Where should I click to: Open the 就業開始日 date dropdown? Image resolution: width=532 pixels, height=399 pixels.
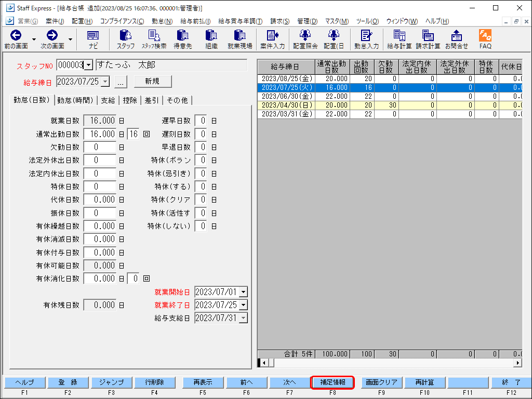pos(243,292)
